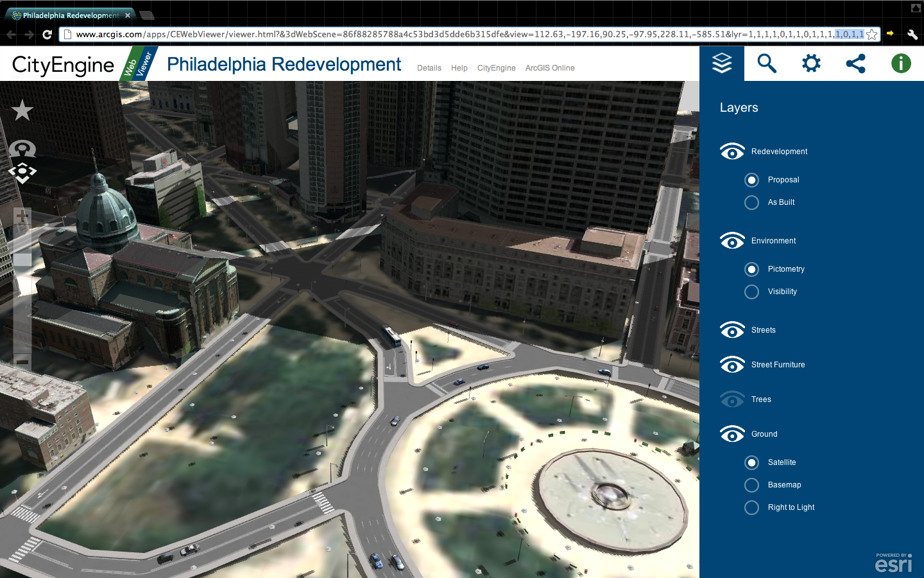Zoom in with the plus button

pos(22,217)
